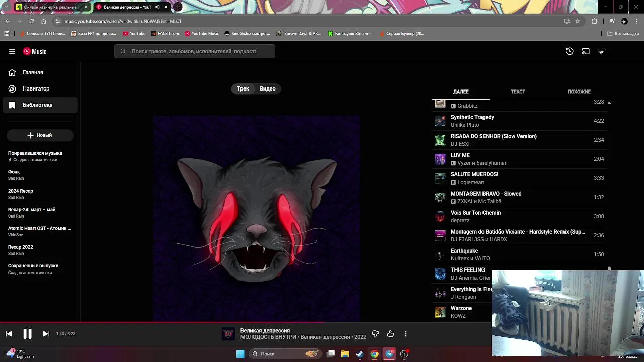Click the YouTube Music logo
The image size is (644, 362).
click(x=35, y=51)
